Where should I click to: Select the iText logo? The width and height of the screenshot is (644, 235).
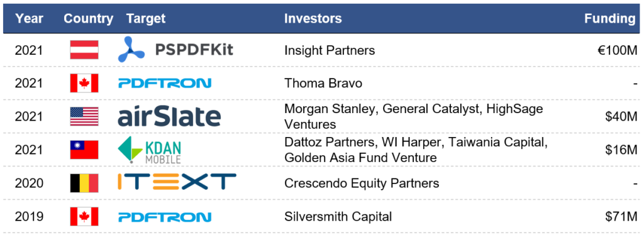pyautogui.click(x=177, y=183)
